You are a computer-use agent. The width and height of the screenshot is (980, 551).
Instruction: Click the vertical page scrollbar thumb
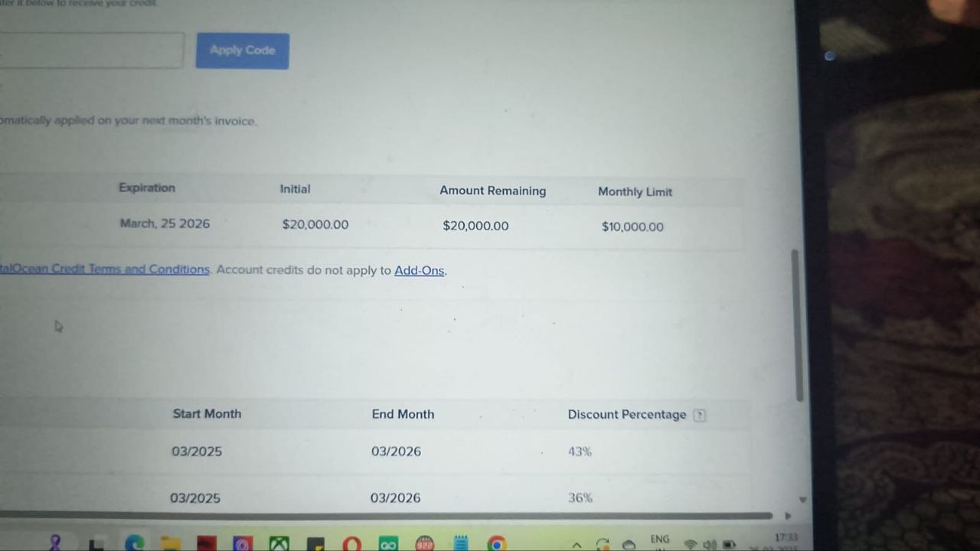pyautogui.click(x=797, y=325)
